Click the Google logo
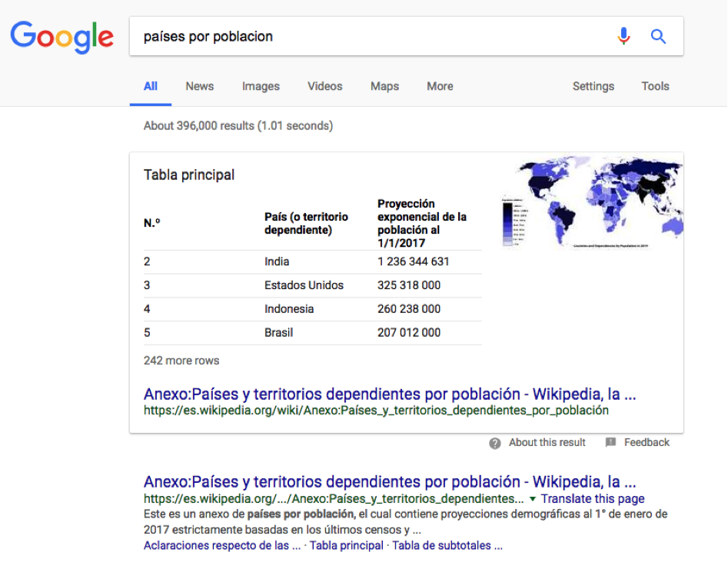728x569 pixels. [x=61, y=36]
